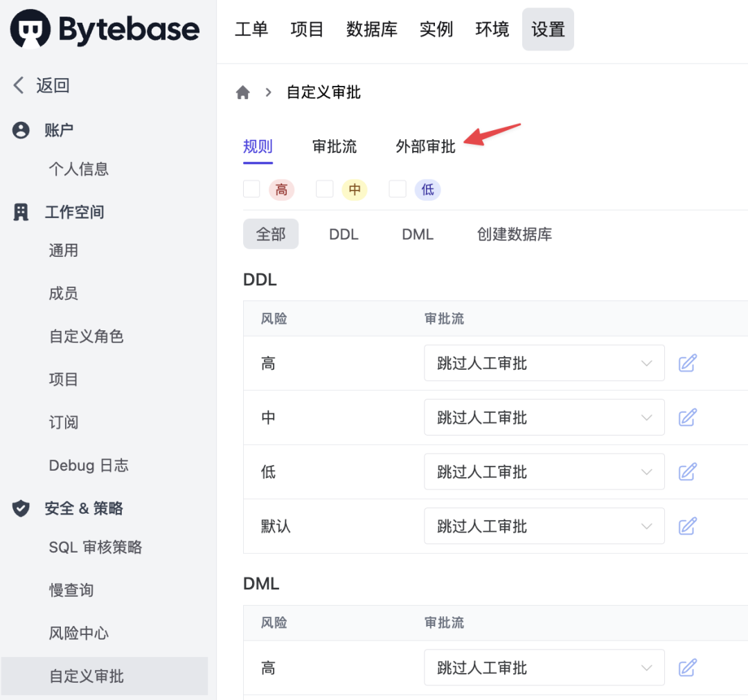Click edit pencil for DDL low risk
Image resolution: width=748 pixels, height=700 pixels.
pyautogui.click(x=687, y=472)
